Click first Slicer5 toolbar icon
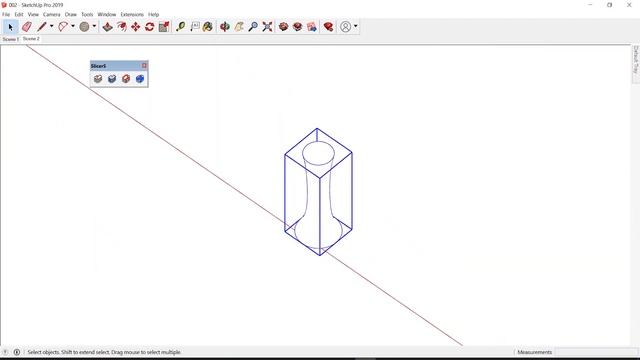This screenshot has width=640, height=360. click(x=98, y=79)
